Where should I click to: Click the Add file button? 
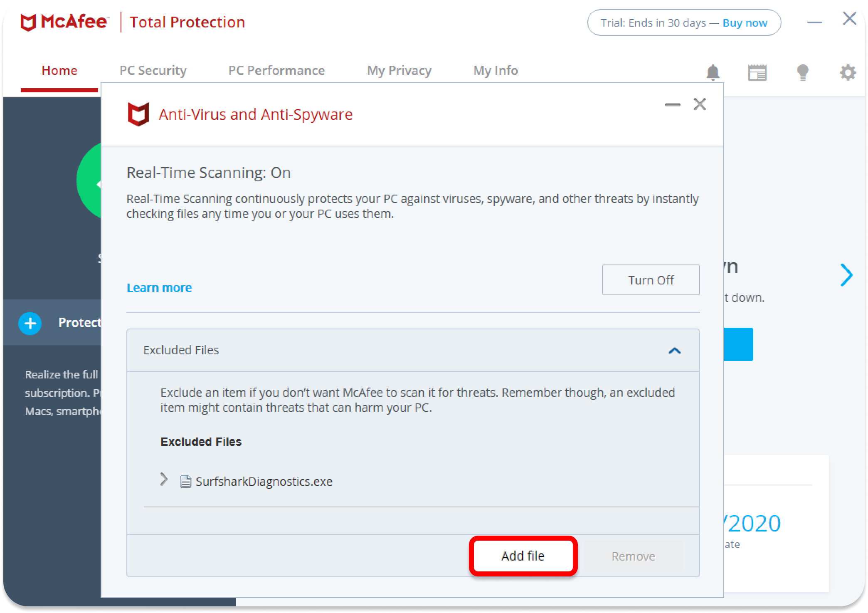(x=523, y=556)
